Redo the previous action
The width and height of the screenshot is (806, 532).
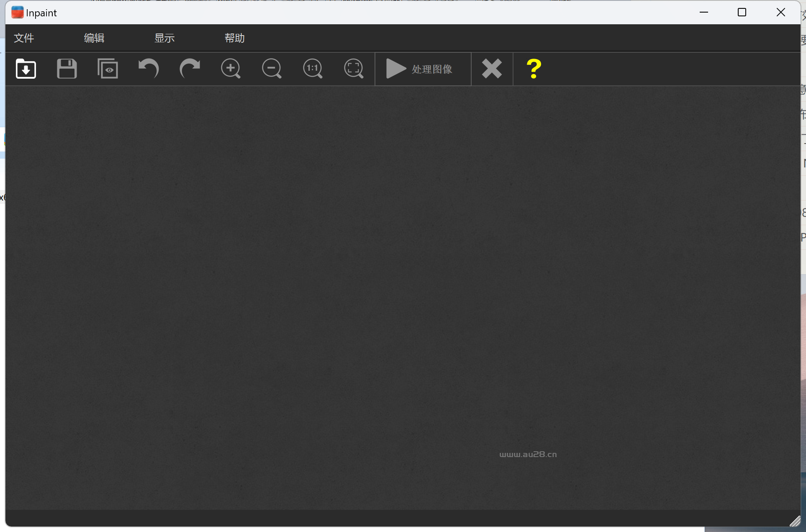point(190,69)
